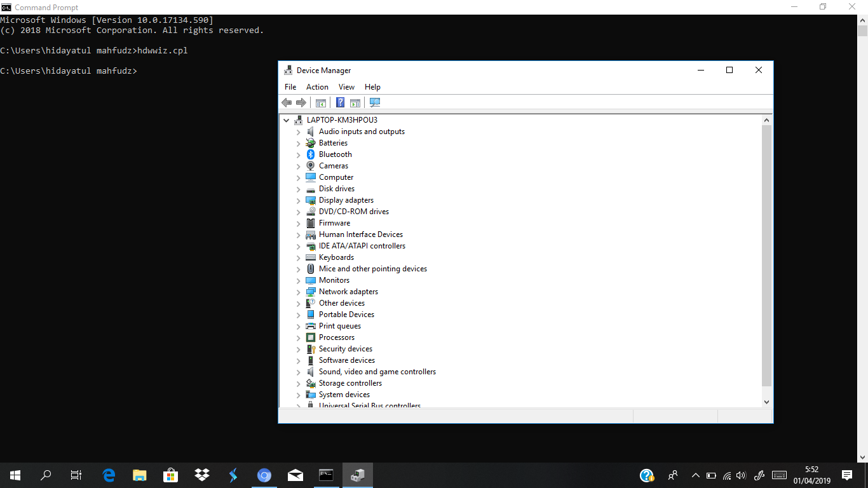Click the Bluetooth icon in the device tree
Screen dimensions: 868x488
tap(311, 154)
